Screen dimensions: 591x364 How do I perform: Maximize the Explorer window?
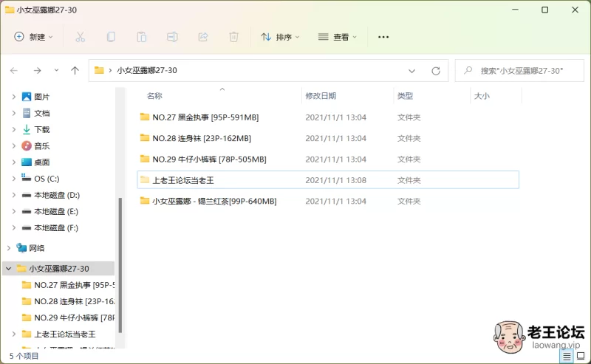[545, 10]
